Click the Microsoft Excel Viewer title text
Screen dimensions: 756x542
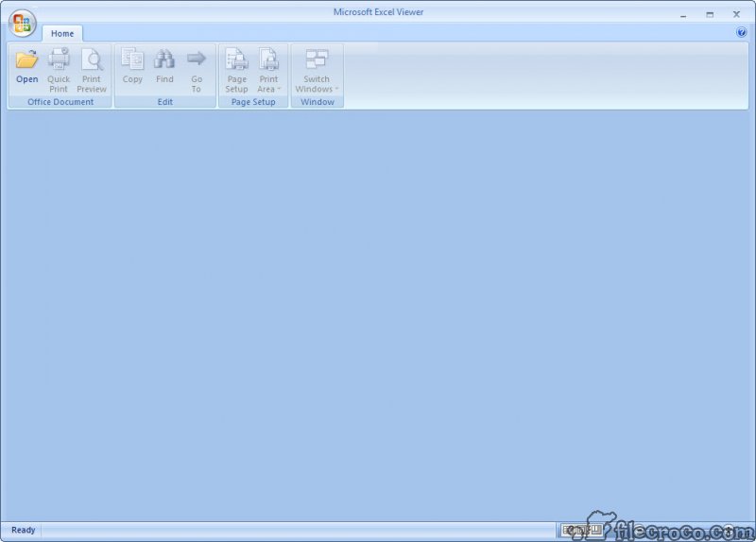click(379, 12)
